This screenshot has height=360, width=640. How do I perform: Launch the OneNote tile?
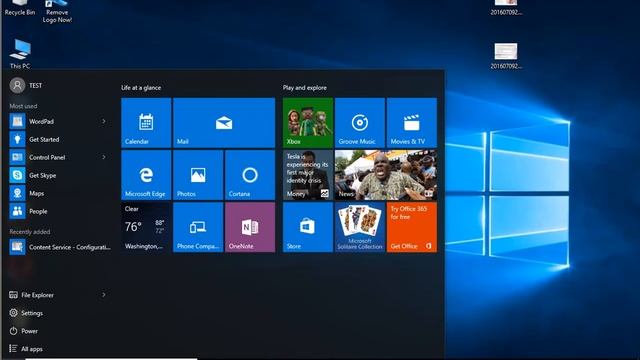[250, 227]
